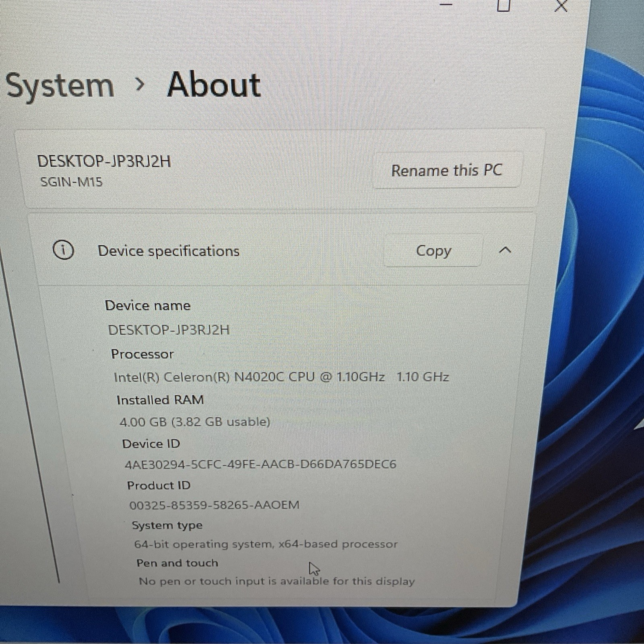Click the Device ID label
Viewport: 644px width, 644px height.
(x=151, y=444)
